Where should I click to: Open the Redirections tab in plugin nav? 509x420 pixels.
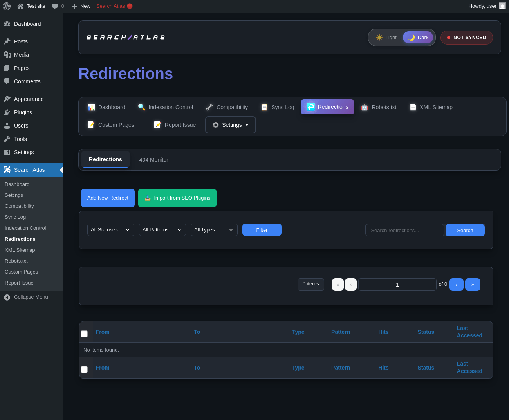coord(327,107)
